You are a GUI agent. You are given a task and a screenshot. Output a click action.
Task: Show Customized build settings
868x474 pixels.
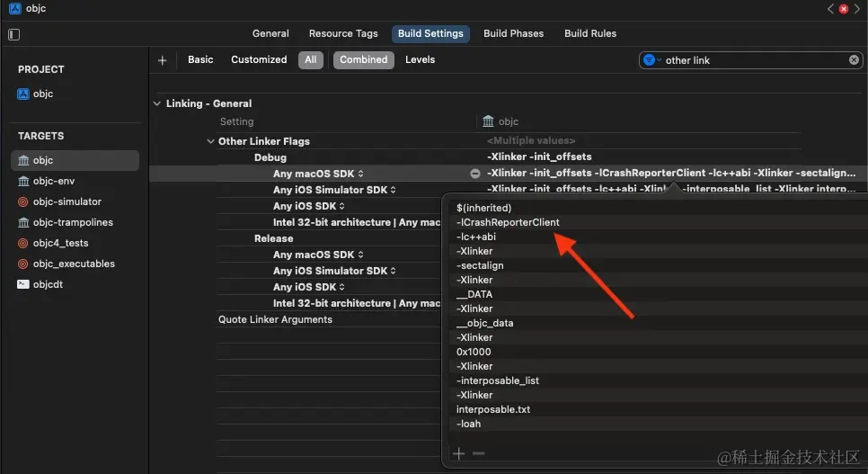pos(259,59)
